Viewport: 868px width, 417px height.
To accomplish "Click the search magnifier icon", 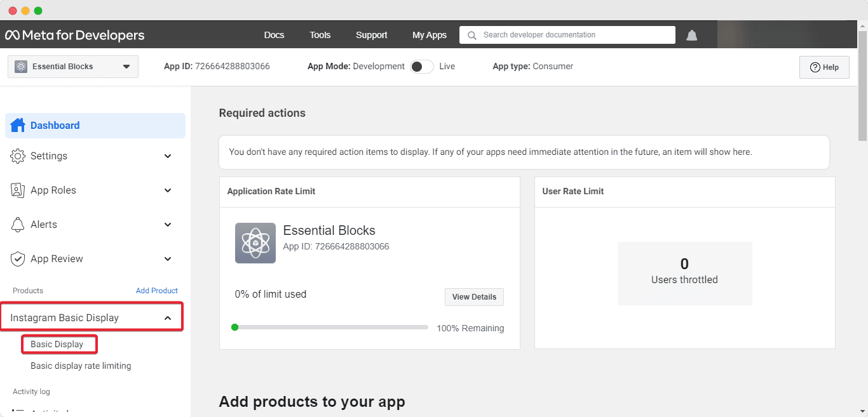I will [x=472, y=36].
